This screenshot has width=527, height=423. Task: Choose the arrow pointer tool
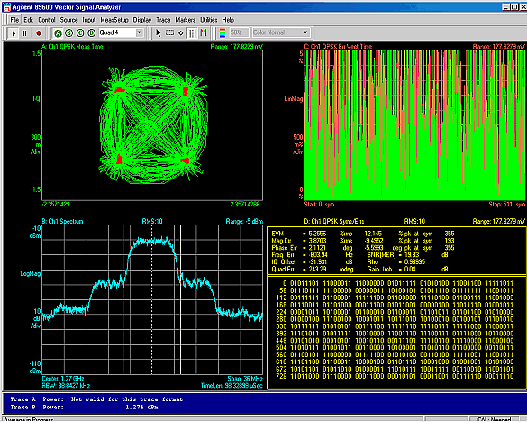tap(158, 33)
